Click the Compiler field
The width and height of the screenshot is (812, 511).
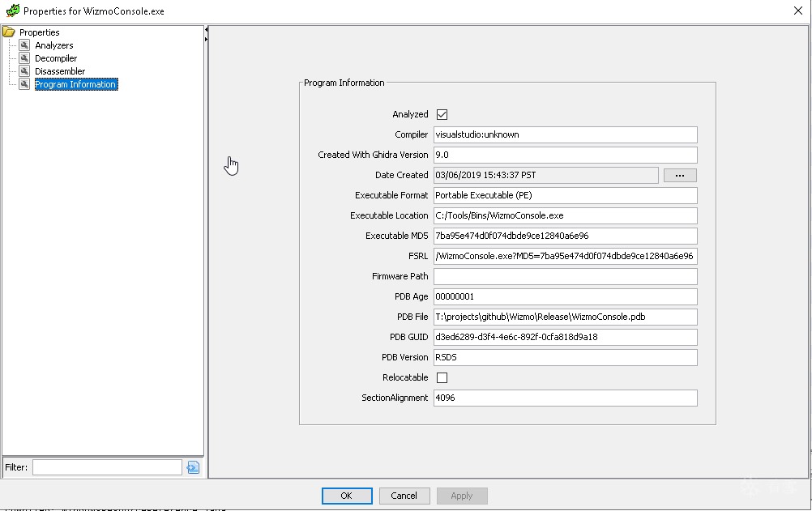566,134
